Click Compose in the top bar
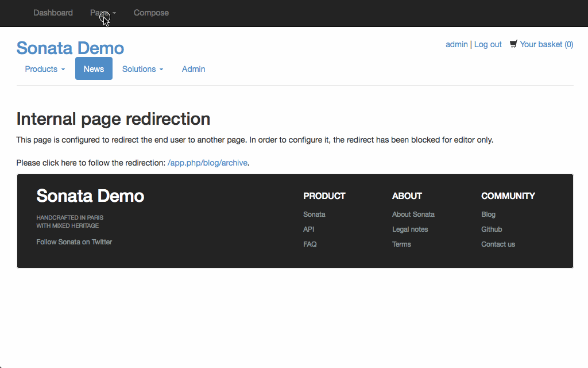 point(151,13)
